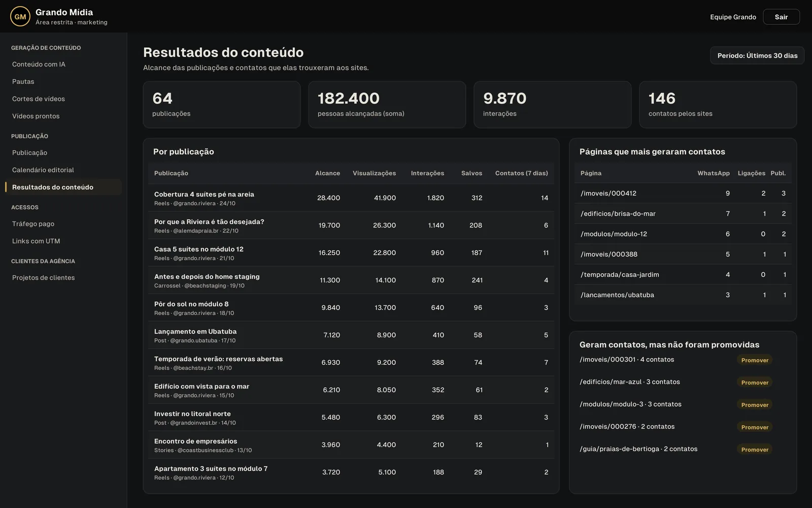Open Calendário editorial
The width and height of the screenshot is (812, 508).
(63, 170)
